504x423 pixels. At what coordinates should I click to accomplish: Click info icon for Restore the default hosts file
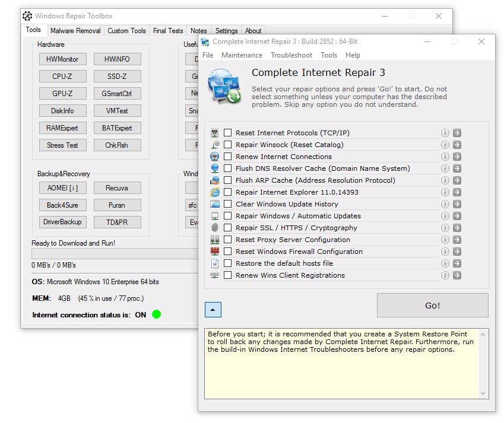[x=445, y=263]
